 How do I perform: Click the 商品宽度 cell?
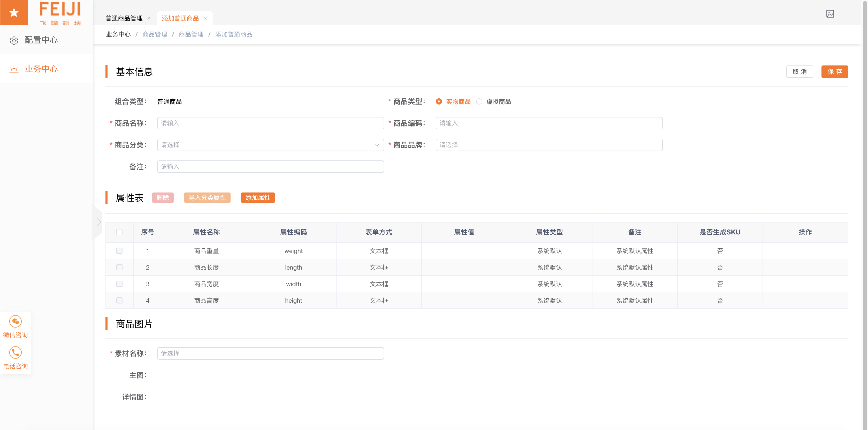pyautogui.click(x=206, y=284)
